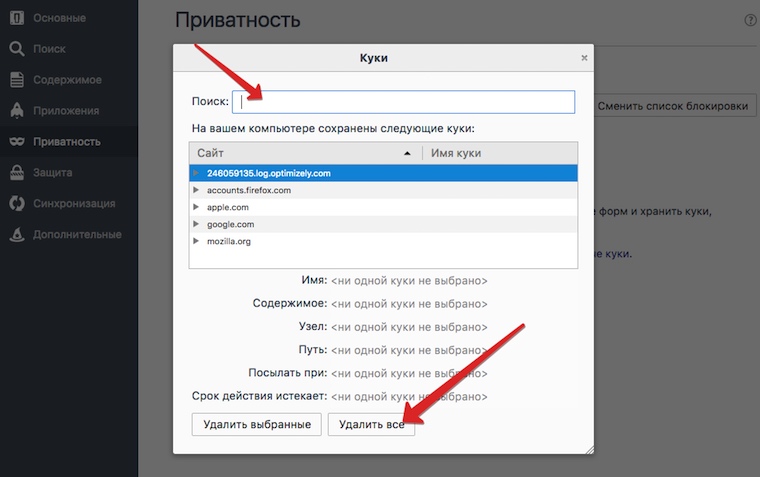The width and height of the screenshot is (760, 477).
Task: Select the 246059135.log.optimizely.com site entry
Action: point(269,173)
